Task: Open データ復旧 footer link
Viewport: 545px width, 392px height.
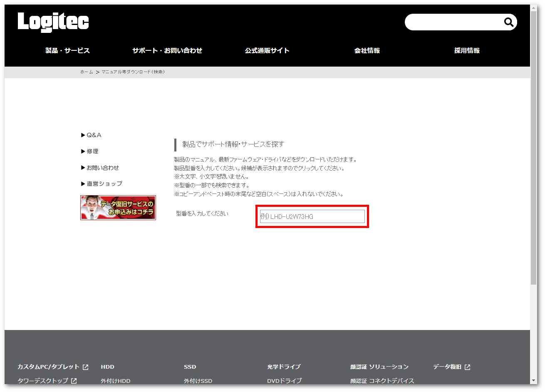Action: [x=447, y=367]
